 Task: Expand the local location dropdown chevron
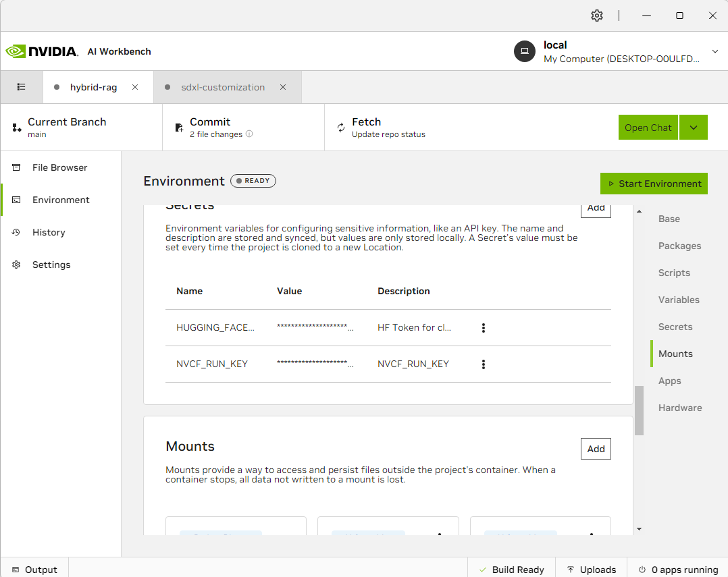[x=715, y=51]
